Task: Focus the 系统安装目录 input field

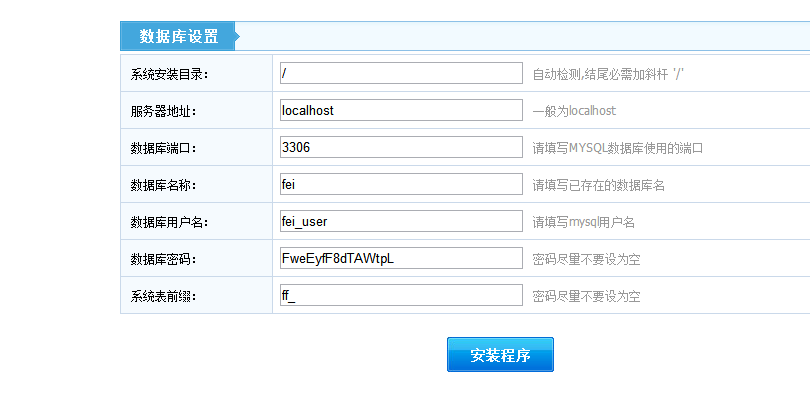Action: (401, 73)
